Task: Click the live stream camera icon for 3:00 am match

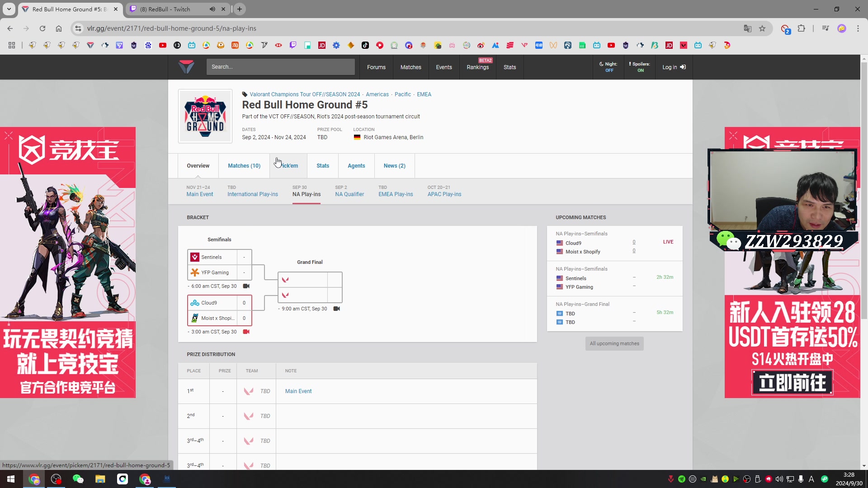Action: [x=246, y=332]
